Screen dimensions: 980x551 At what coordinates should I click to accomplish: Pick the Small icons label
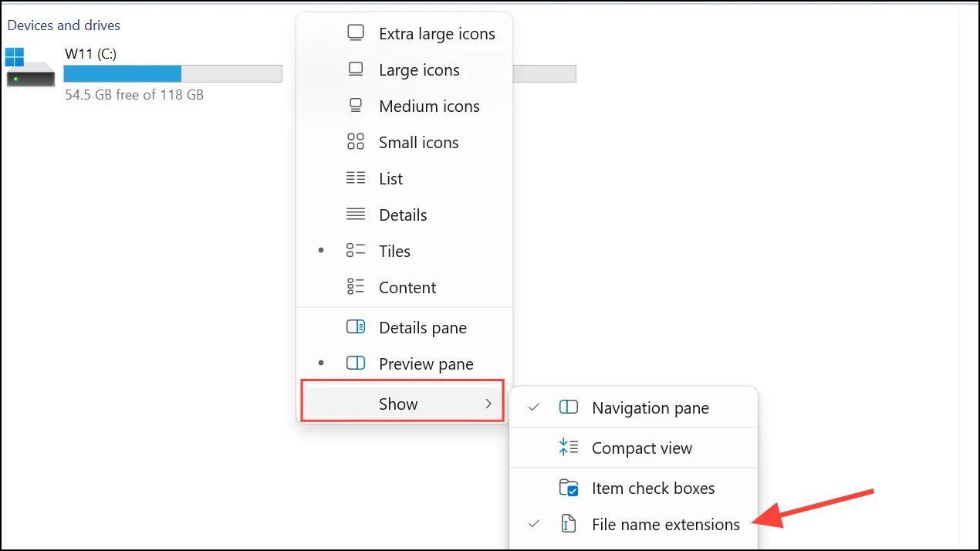tap(418, 143)
